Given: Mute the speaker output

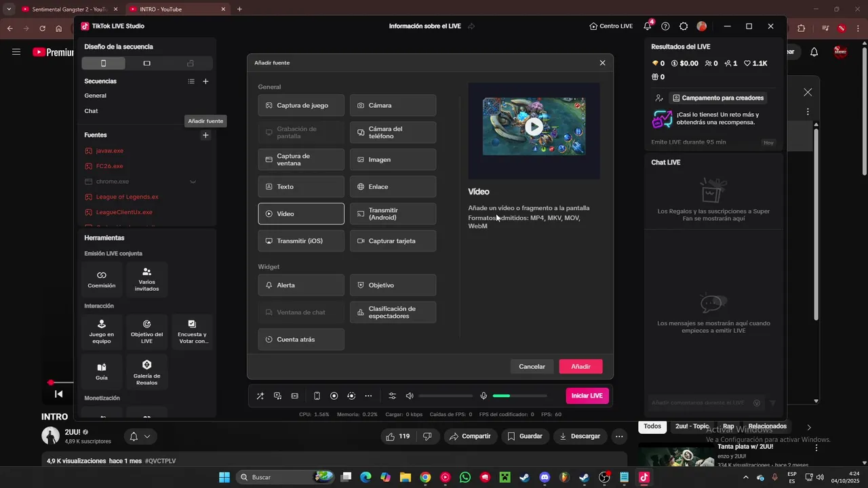Looking at the screenshot, I should click(410, 396).
